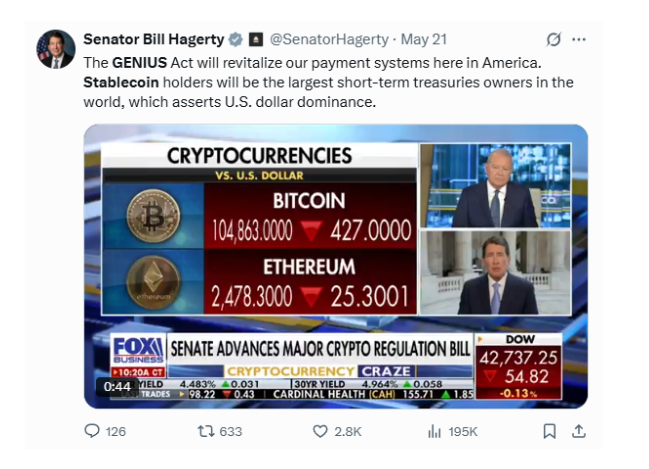The image size is (649, 469).
Task: Click the government affiliation badge icon
Action: click(x=255, y=39)
